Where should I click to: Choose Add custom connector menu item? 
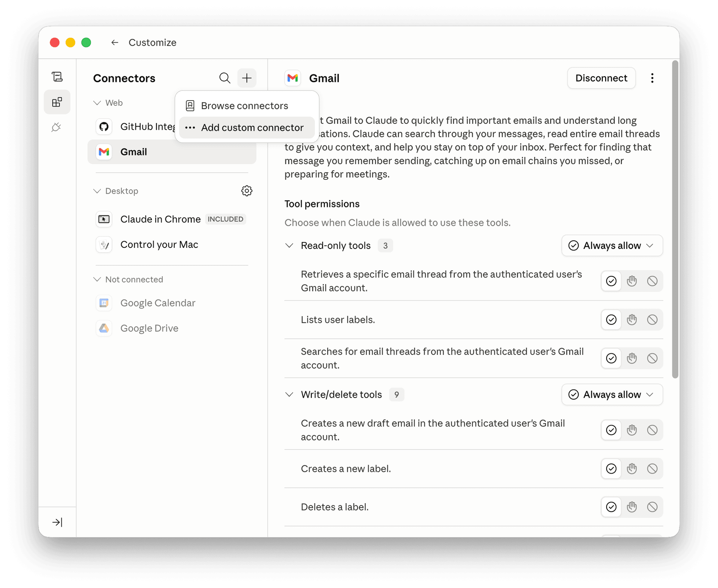[247, 127]
